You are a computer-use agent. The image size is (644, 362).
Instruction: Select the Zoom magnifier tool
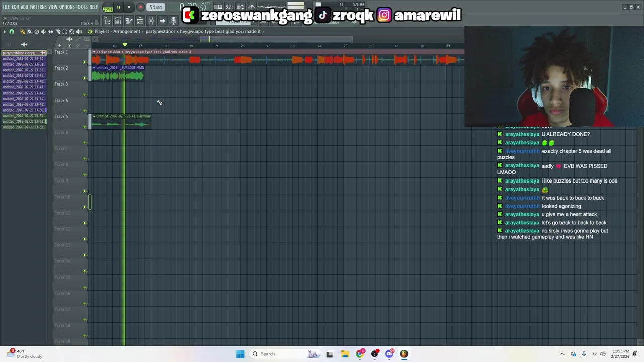click(x=71, y=32)
